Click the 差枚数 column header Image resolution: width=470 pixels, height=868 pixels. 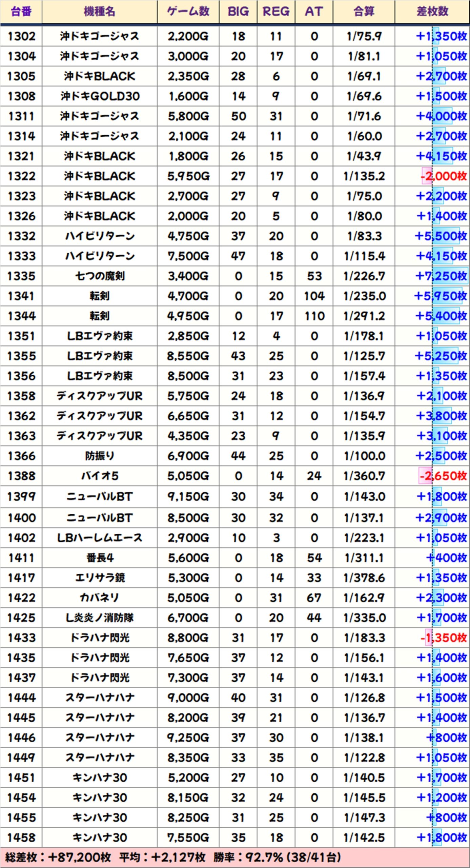pyautogui.click(x=432, y=12)
